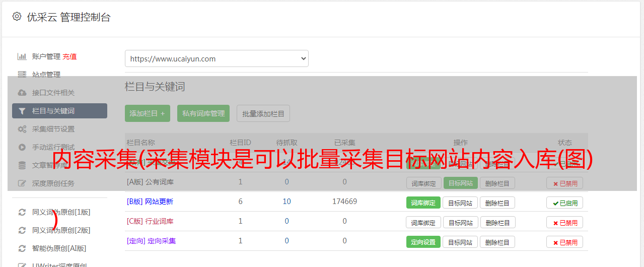The height and width of the screenshot is (267, 644).
Task: Click the 操作 column header
Action: pos(460,143)
